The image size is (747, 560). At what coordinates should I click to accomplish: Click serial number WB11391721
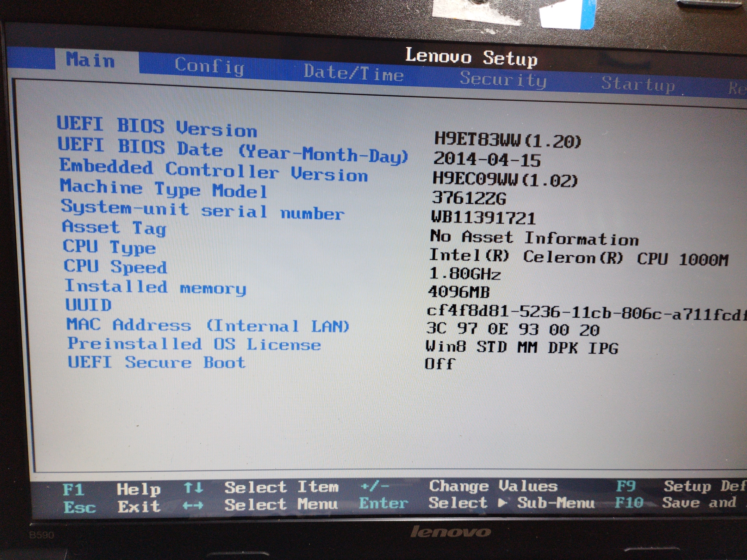coord(484,217)
